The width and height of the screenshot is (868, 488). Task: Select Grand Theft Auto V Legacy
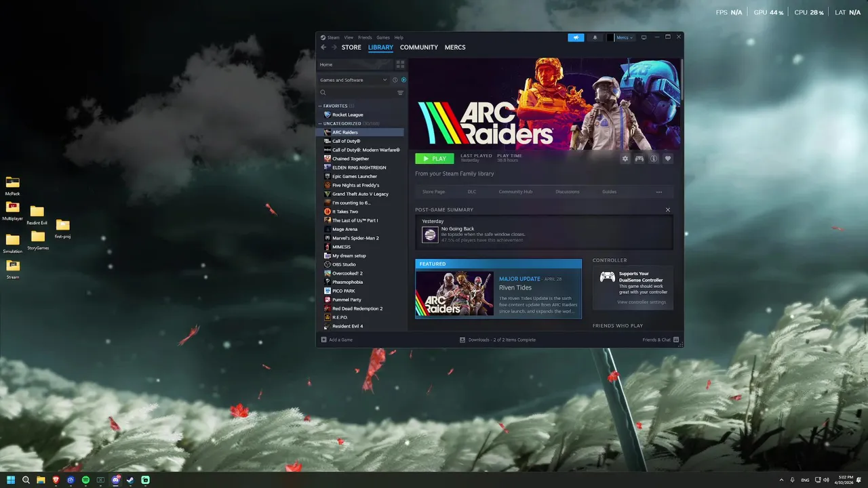click(361, 194)
